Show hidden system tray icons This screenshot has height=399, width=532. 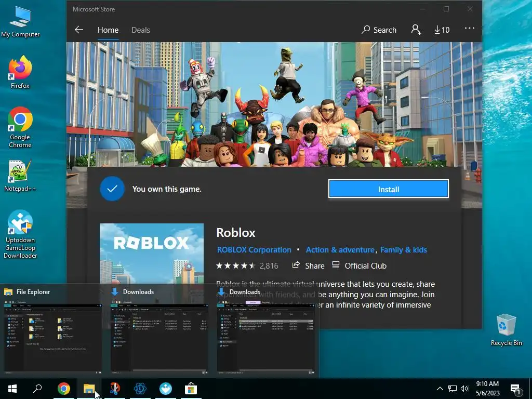440,389
